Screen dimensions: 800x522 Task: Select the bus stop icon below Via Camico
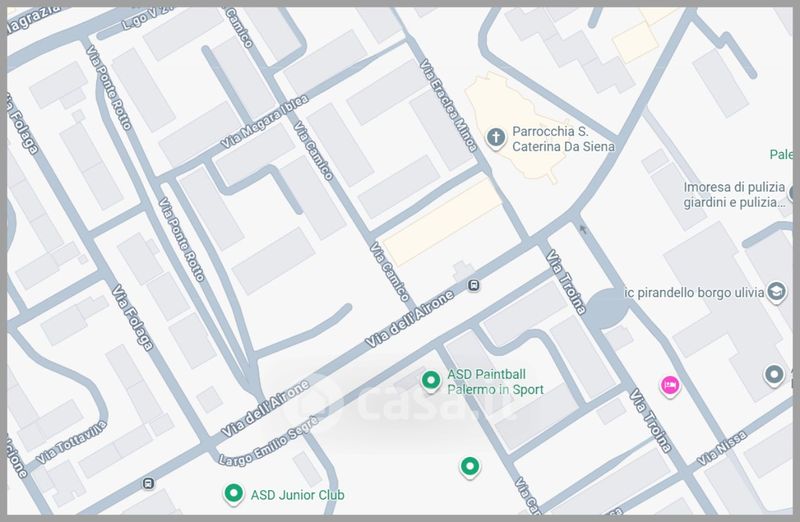(x=473, y=284)
